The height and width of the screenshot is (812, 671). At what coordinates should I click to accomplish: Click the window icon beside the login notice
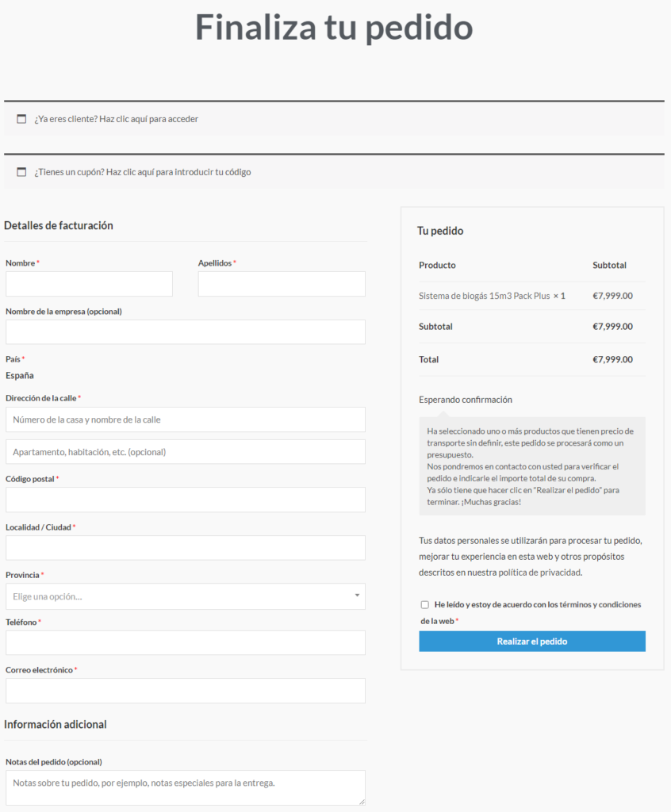[21, 119]
